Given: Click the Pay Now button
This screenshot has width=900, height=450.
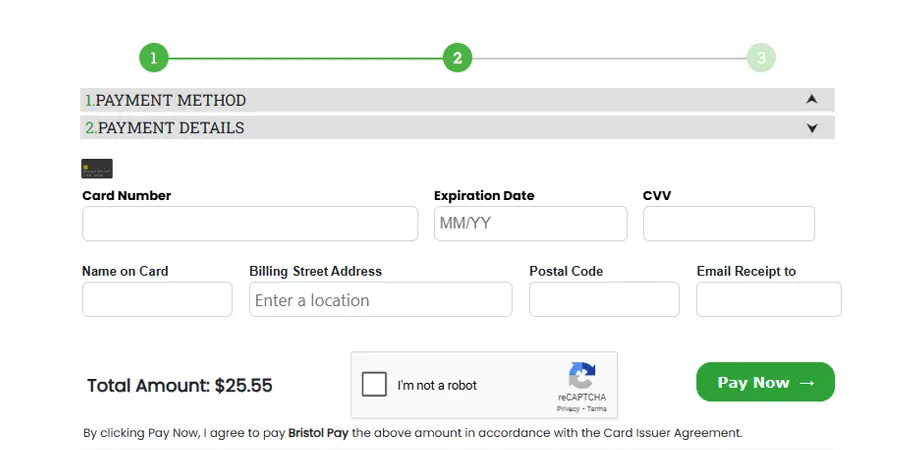Looking at the screenshot, I should (766, 382).
